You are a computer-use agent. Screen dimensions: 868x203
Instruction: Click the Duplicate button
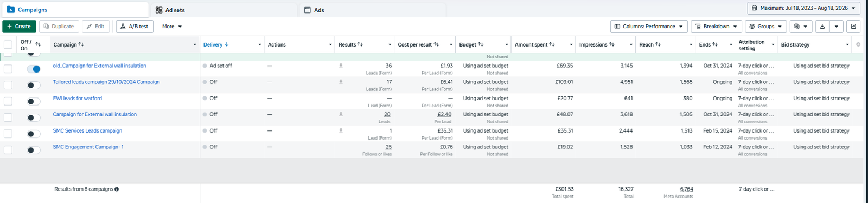59,26
